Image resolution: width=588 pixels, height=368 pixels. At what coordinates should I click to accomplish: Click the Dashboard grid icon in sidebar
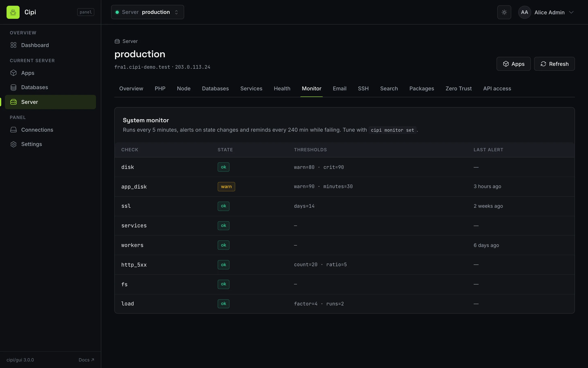click(x=13, y=45)
